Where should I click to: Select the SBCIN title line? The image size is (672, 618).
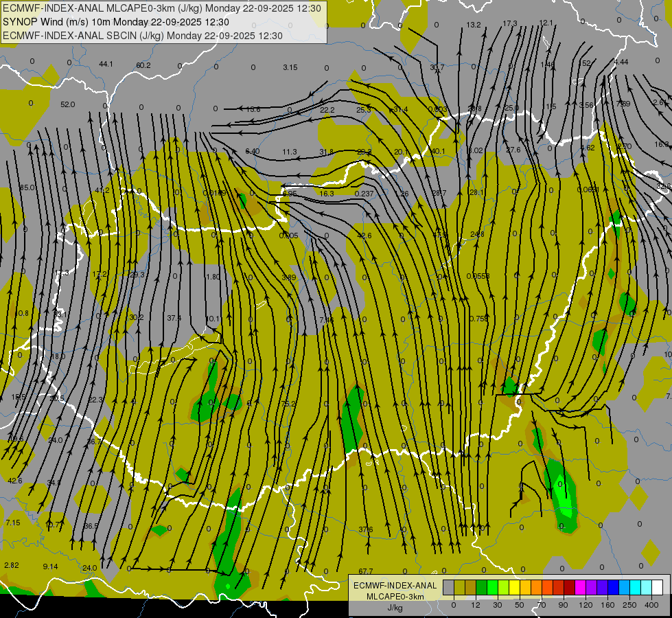tap(143, 36)
